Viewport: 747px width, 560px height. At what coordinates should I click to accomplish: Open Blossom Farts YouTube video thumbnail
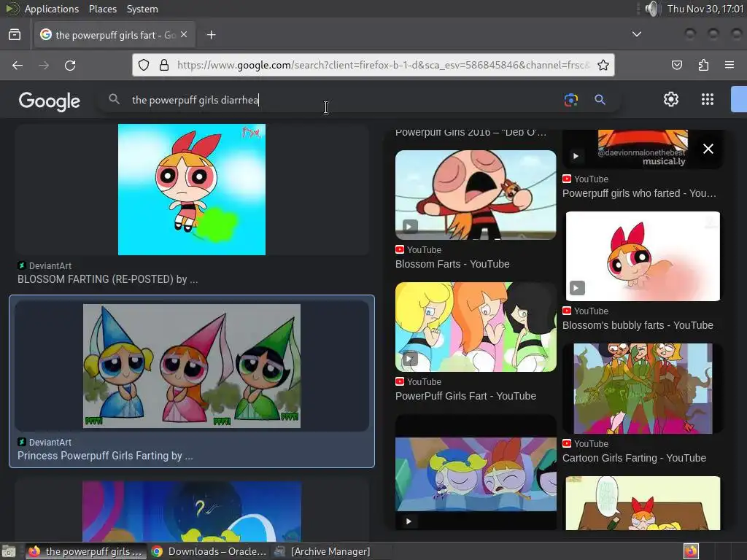pyautogui.click(x=476, y=195)
